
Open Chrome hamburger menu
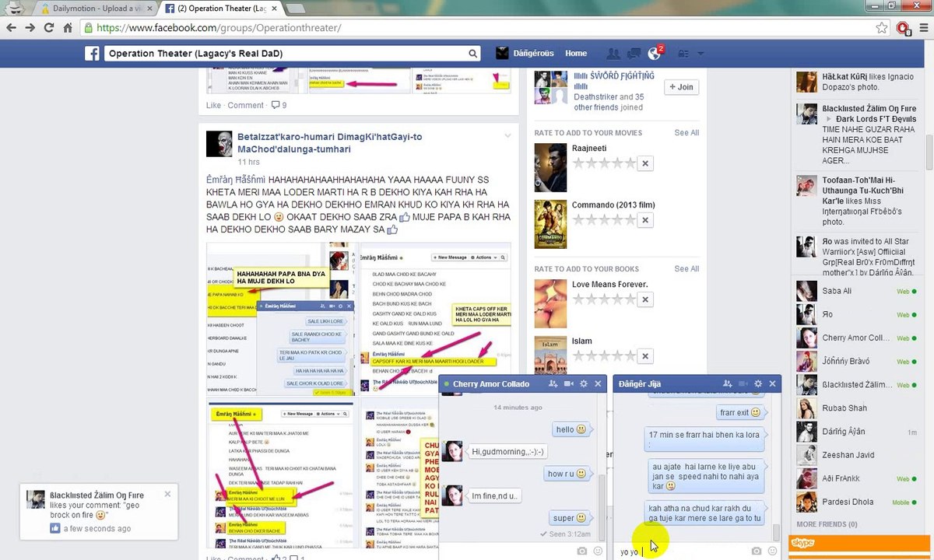922,28
